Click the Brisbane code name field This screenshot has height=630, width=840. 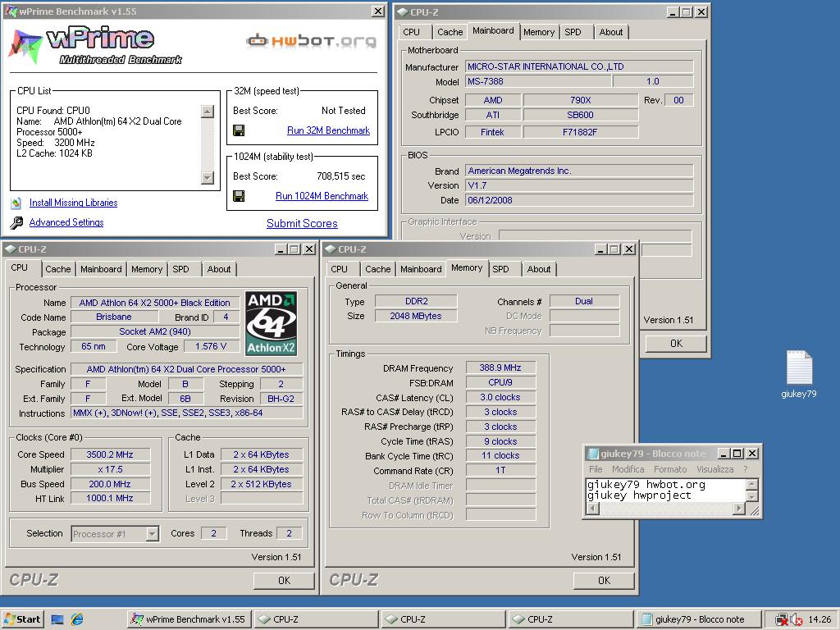[113, 317]
